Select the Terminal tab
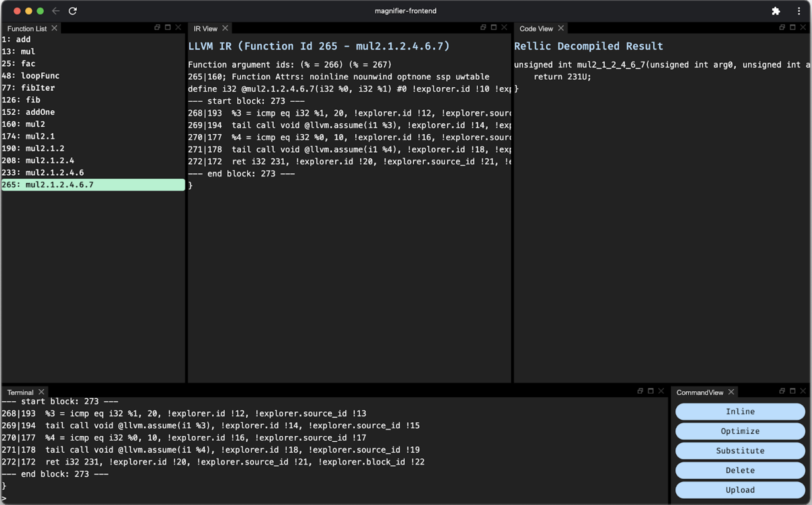 20,392
